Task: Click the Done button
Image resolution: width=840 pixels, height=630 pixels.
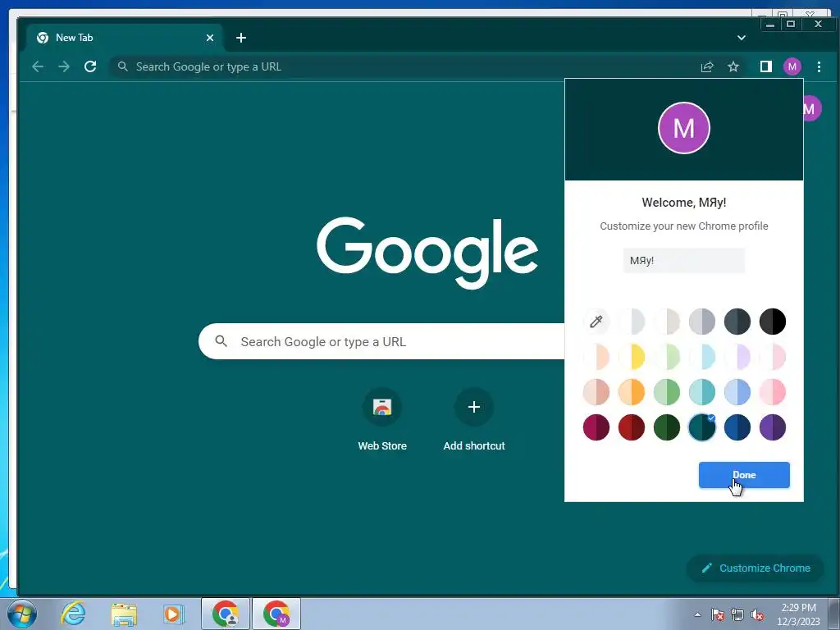Action: point(744,475)
